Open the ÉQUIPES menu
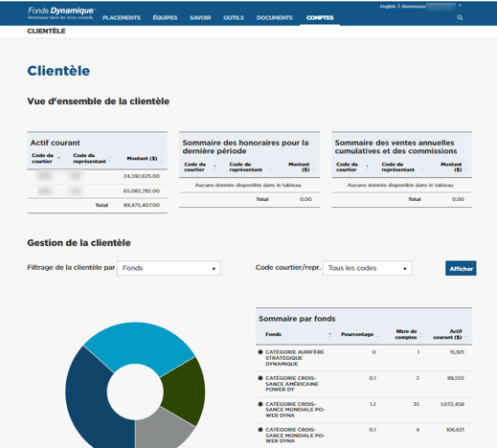The width and height of the screenshot is (497, 448). [x=165, y=18]
